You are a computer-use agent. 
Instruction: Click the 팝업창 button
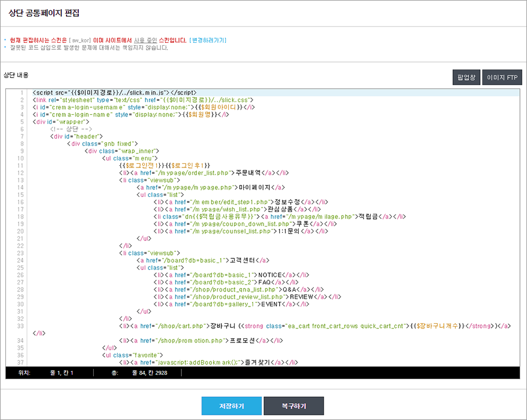pyautogui.click(x=466, y=78)
